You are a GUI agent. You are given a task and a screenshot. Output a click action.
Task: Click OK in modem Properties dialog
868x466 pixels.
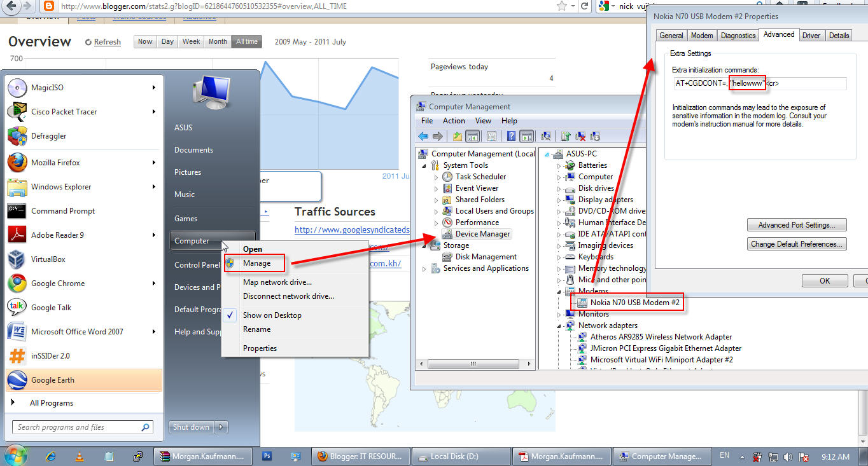click(x=825, y=280)
